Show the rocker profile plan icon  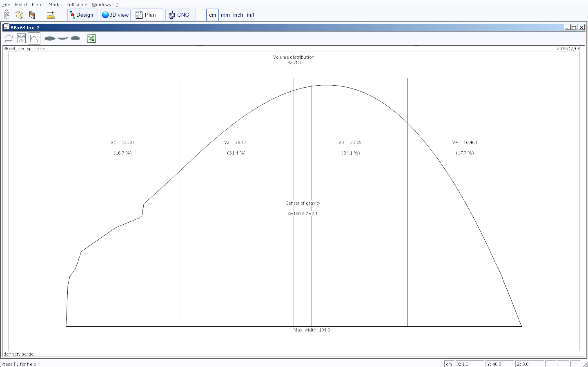[63, 38]
